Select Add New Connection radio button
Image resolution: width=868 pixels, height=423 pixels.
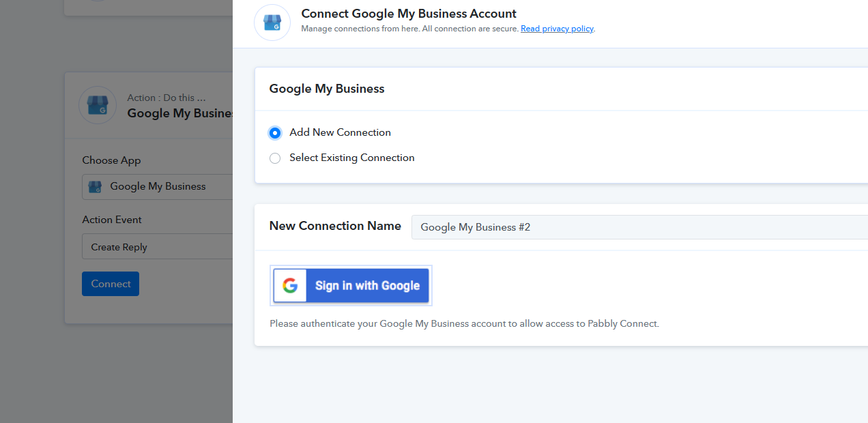(275, 132)
